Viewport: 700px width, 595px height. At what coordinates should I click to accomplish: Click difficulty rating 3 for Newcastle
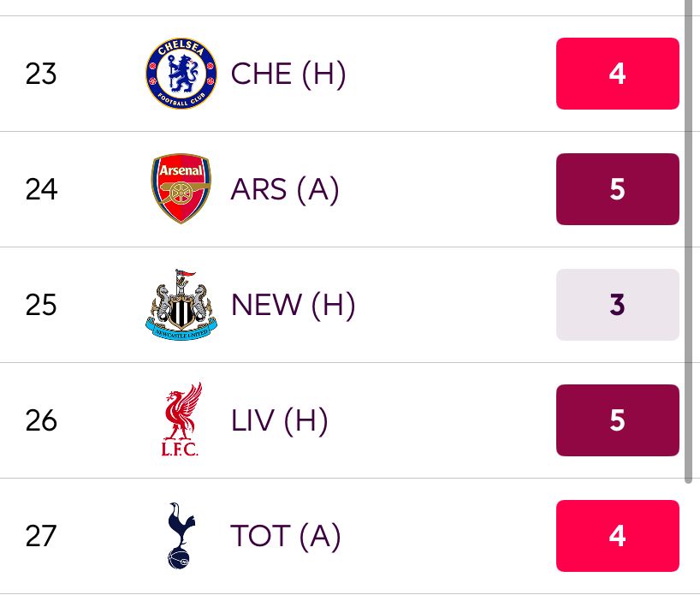(617, 305)
